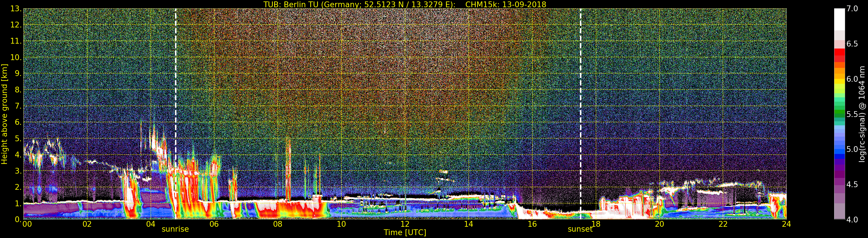
Task: Click the '11.' height tick label
Action: [16, 41]
